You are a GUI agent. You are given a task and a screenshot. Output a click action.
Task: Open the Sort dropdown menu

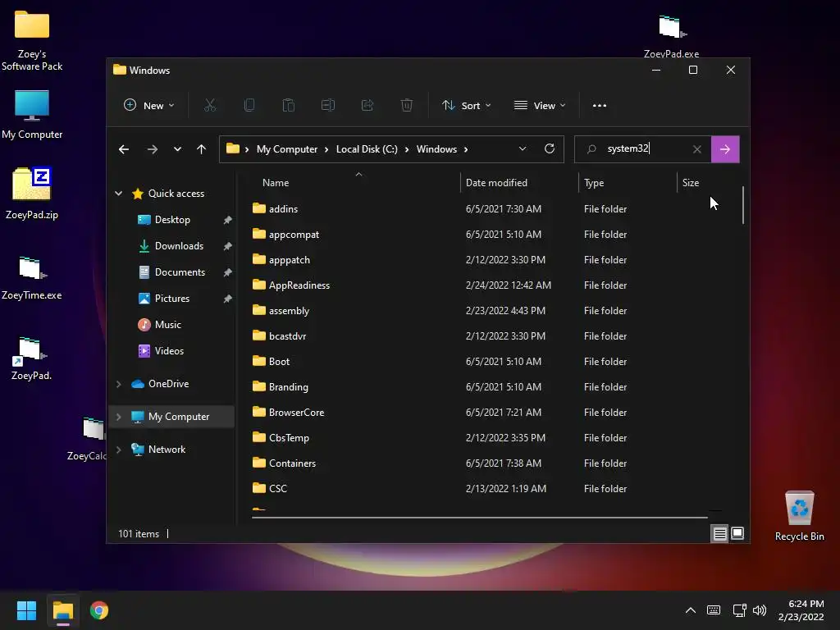click(x=466, y=106)
